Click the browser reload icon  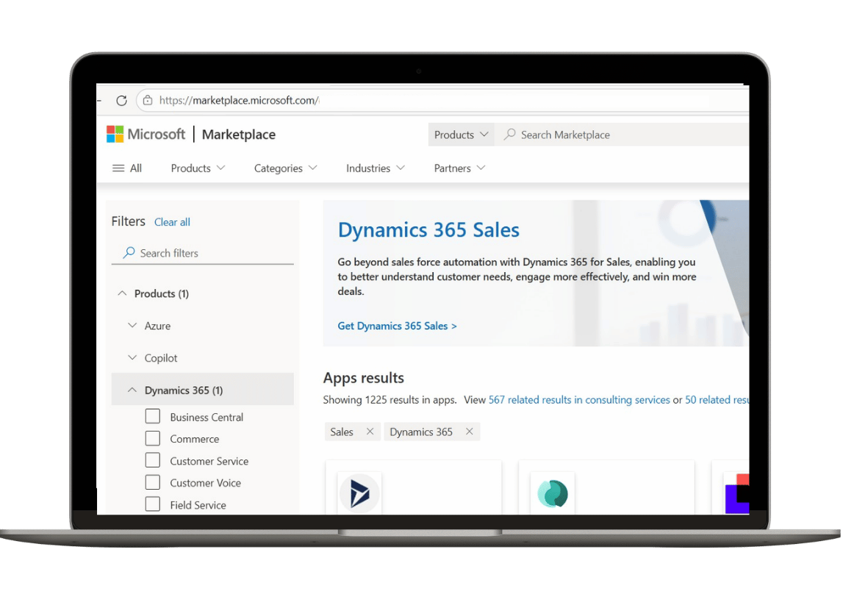point(122,101)
